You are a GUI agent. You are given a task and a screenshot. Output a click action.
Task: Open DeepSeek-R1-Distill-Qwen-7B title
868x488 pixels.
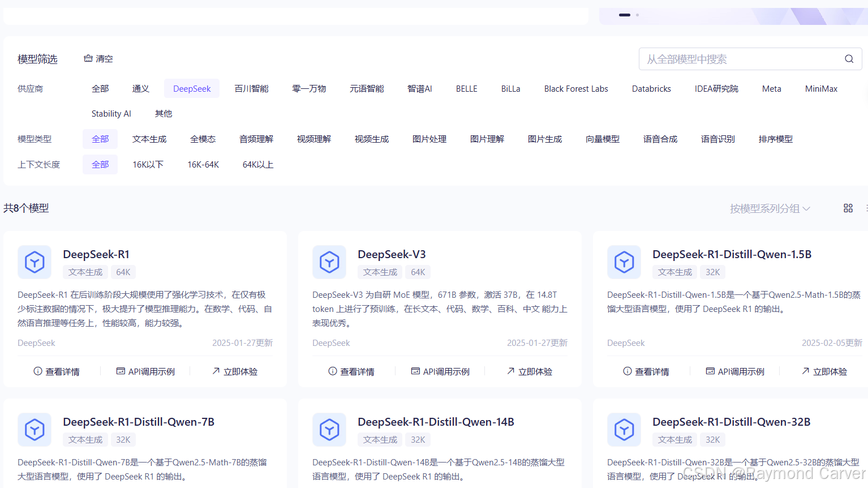tap(139, 422)
